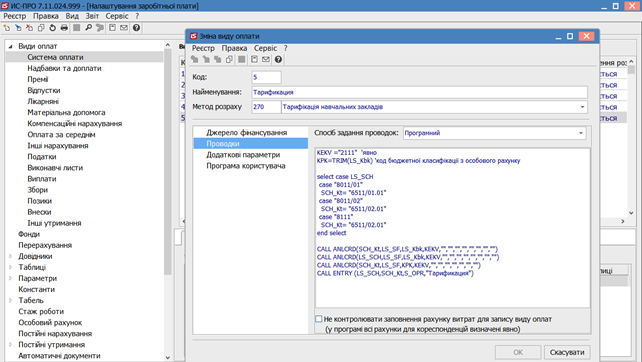Click the method code field showing 270
642x362 pixels.
pos(266,107)
